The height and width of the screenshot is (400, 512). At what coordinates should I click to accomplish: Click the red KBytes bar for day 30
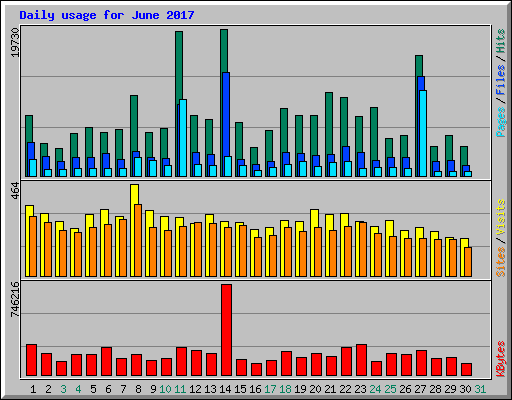tap(466, 370)
